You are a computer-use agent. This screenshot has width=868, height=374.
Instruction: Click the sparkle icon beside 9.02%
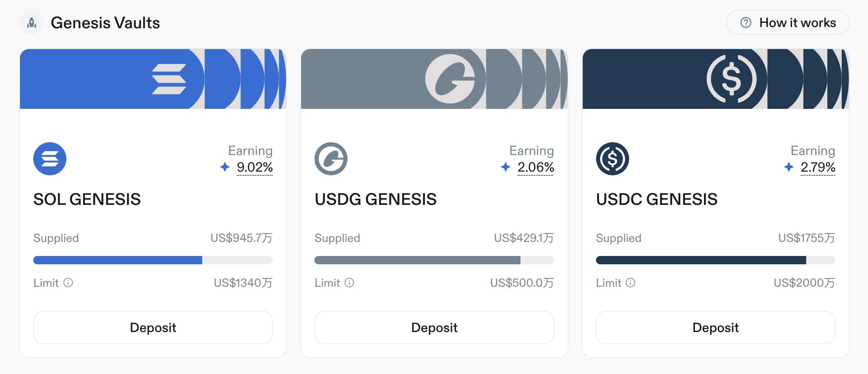[225, 167]
